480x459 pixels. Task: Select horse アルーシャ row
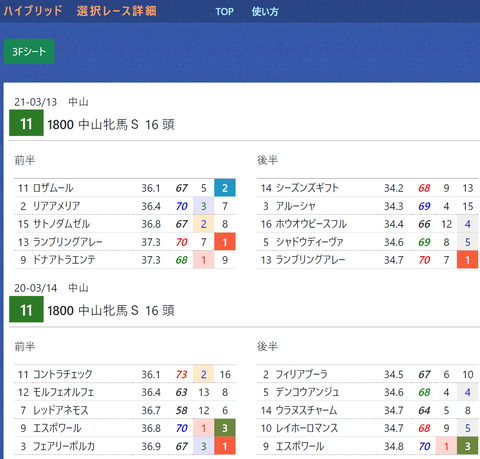(367, 206)
